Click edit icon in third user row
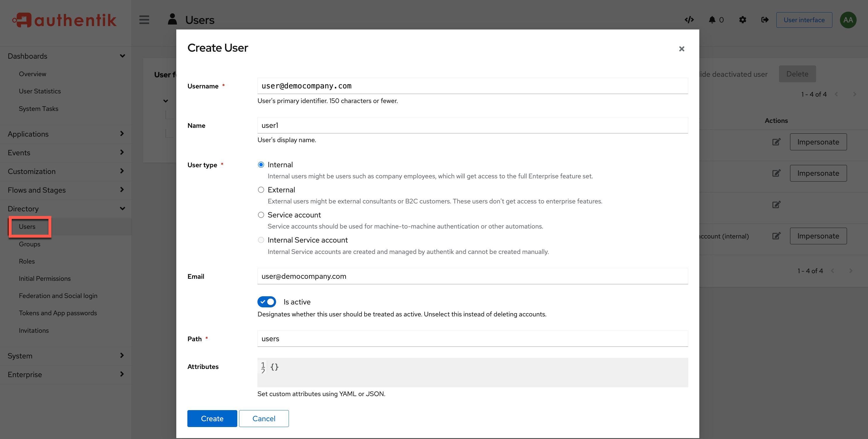Image resolution: width=868 pixels, height=439 pixels. (776, 205)
